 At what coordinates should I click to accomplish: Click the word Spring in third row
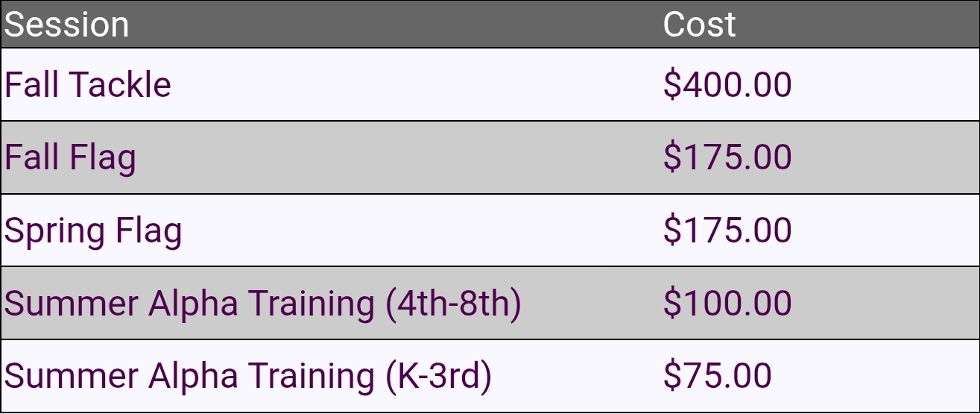tap(54, 231)
